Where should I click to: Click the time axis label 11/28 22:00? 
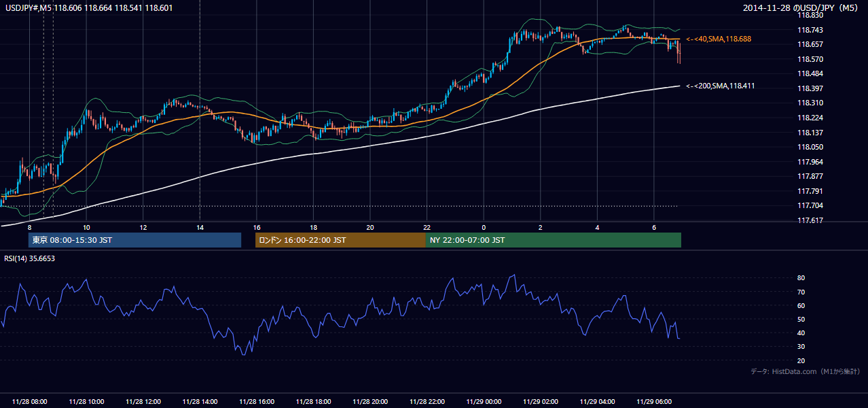coord(427,401)
